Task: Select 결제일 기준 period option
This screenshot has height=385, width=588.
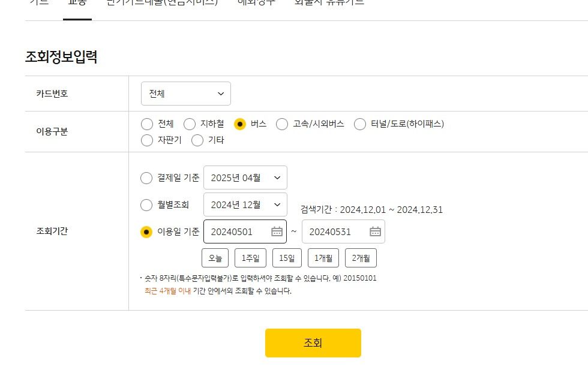Action: coord(146,178)
